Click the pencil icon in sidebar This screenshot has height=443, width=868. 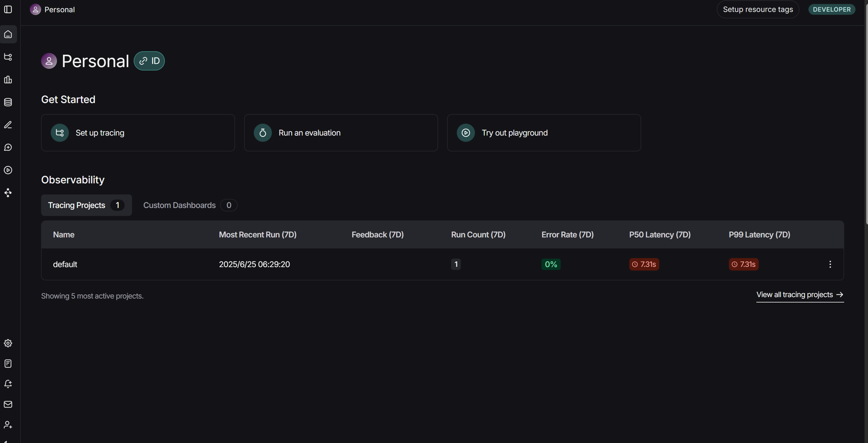point(8,125)
